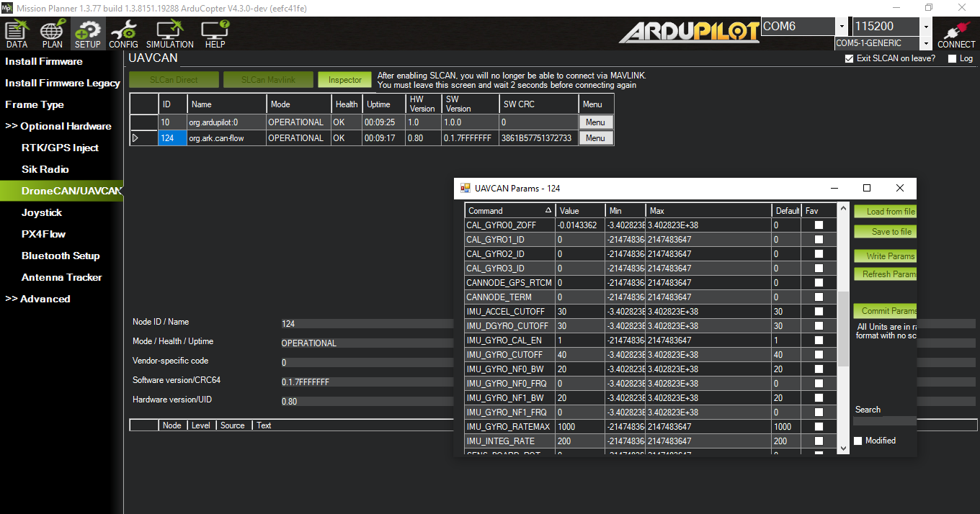Select the CANNODE_GPS_RTCM parameter name
The height and width of the screenshot is (514, 980).
point(510,283)
